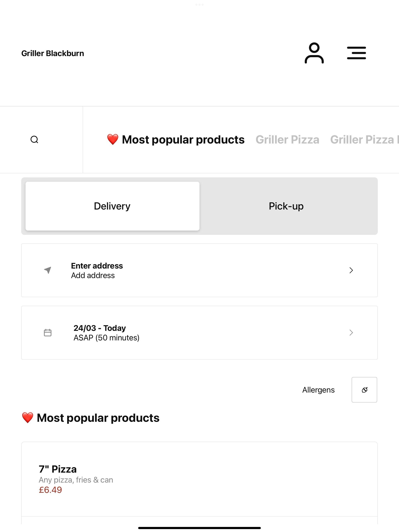Expand the delivery time chevron
The height and width of the screenshot is (532, 399).
[351, 333]
